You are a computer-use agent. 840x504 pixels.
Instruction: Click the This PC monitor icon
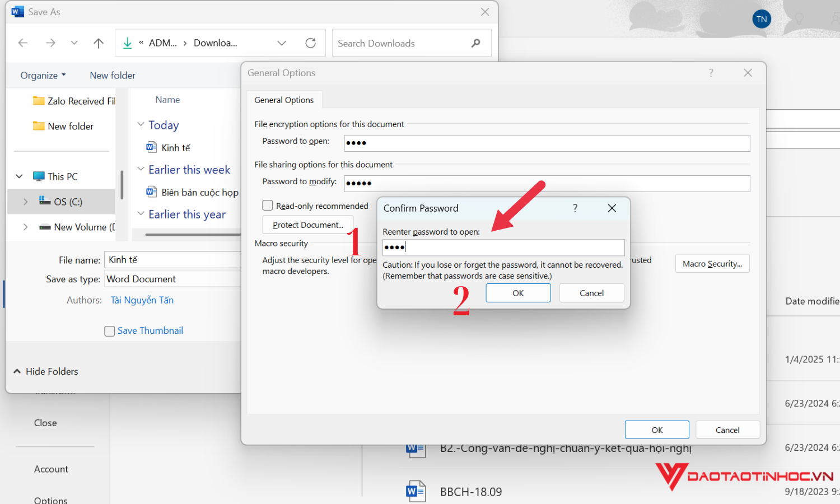tap(39, 176)
